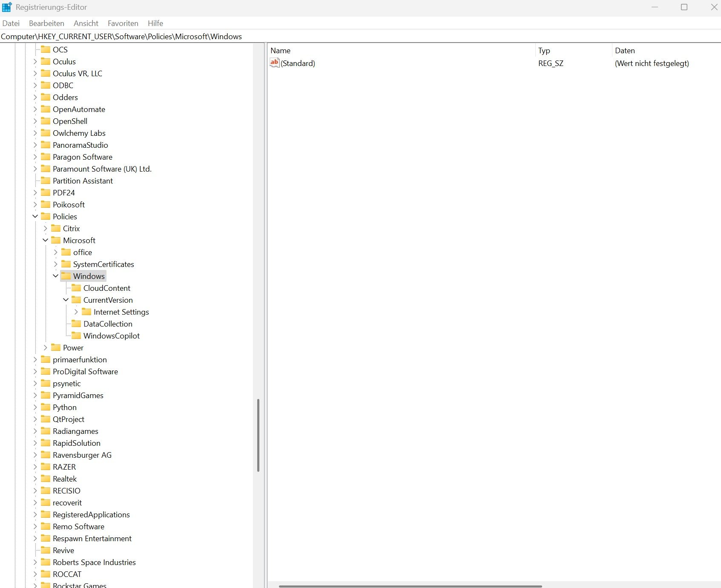The width and height of the screenshot is (721, 588).
Task: Click the Microsoft folder icon
Action: (x=56, y=240)
